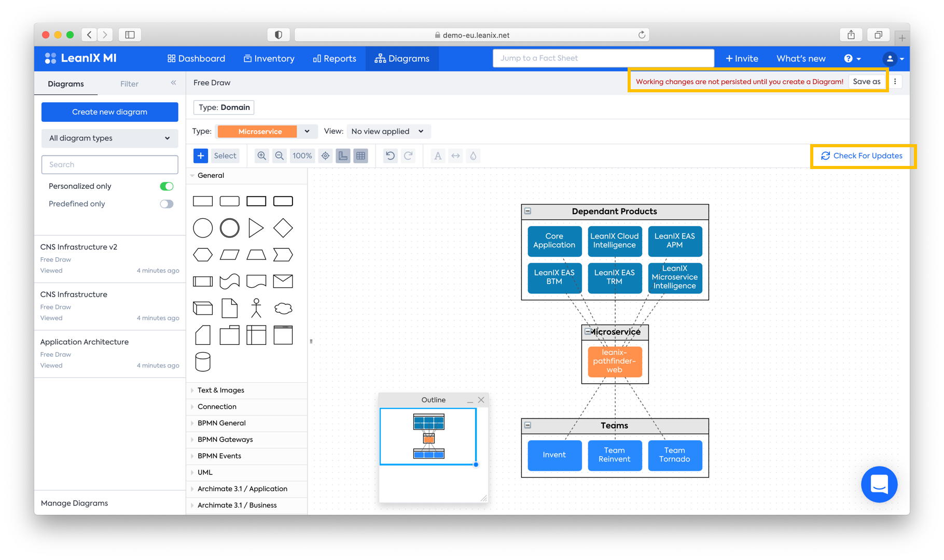Viewport: 944px width, 560px height.
Task: Click Create new diagram button
Action: coord(109,112)
